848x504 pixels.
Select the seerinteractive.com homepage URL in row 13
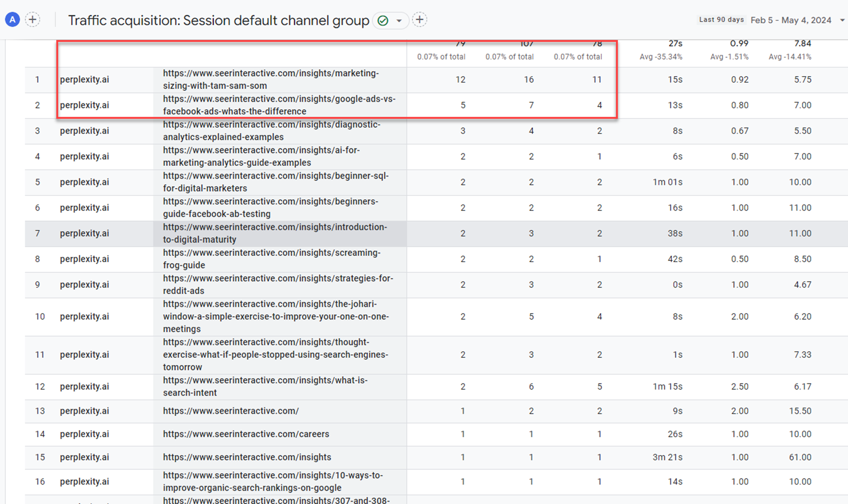click(230, 411)
